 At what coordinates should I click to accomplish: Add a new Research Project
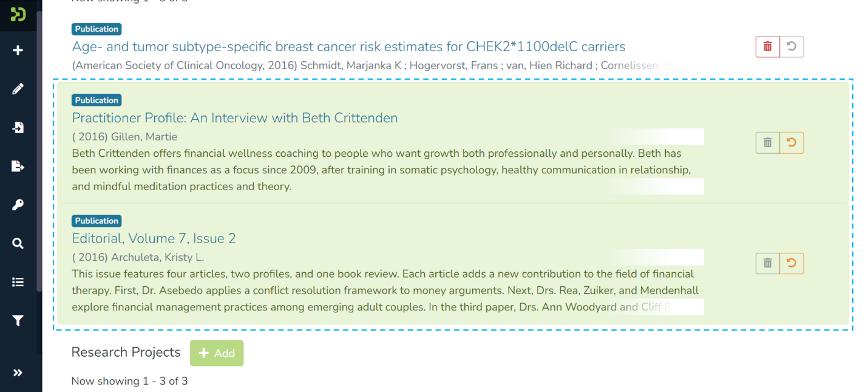(217, 353)
